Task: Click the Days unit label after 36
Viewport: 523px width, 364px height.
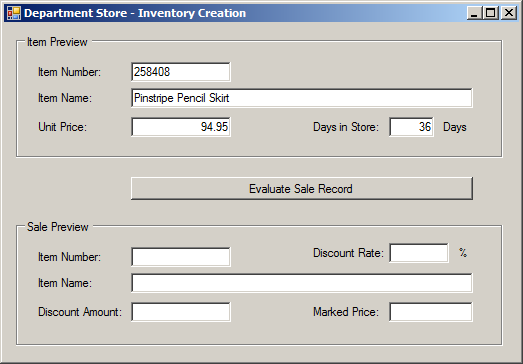Action: pyautogui.click(x=455, y=127)
